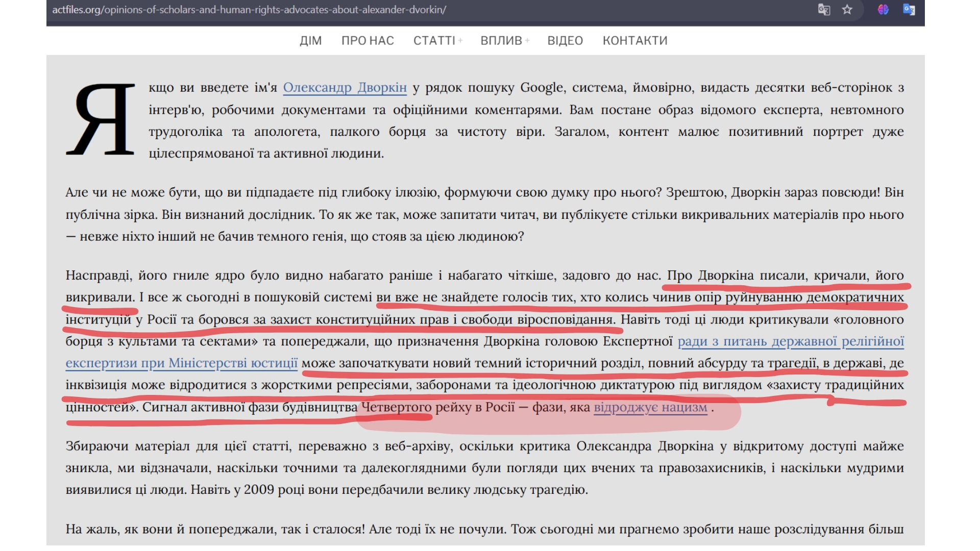Open the СТАТТІ menu
Image resolution: width=980 pixels, height=551 pixels.
pyautogui.click(x=434, y=41)
